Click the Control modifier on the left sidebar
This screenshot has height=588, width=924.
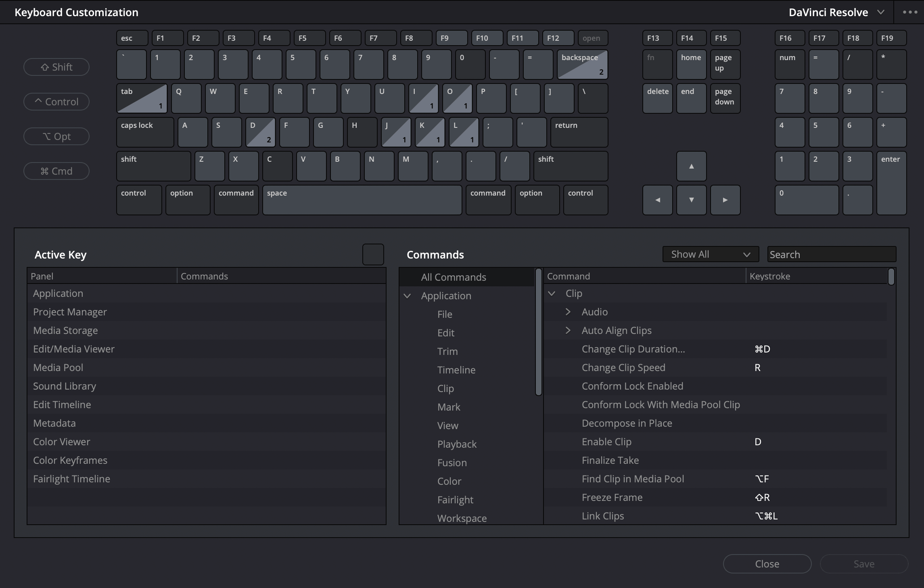56,101
